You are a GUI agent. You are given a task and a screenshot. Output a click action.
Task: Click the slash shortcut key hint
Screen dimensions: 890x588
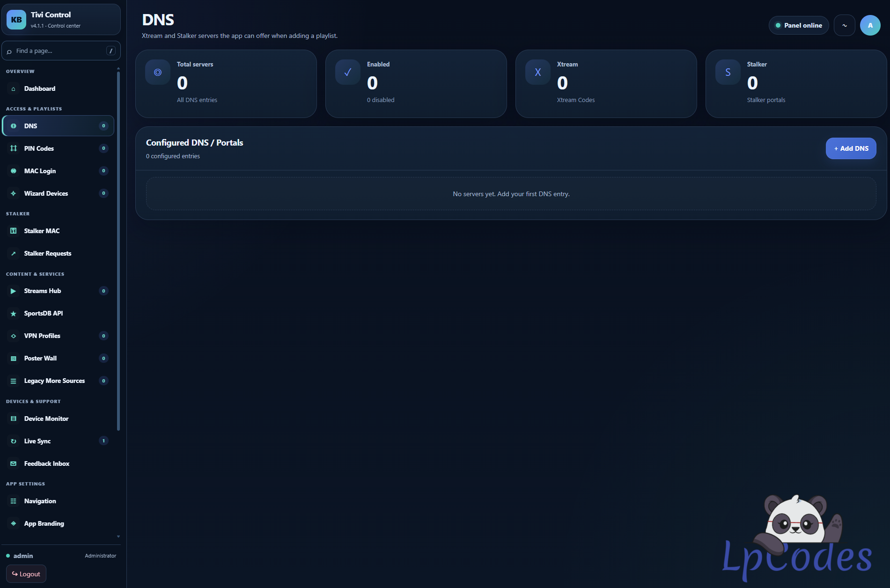(111, 51)
